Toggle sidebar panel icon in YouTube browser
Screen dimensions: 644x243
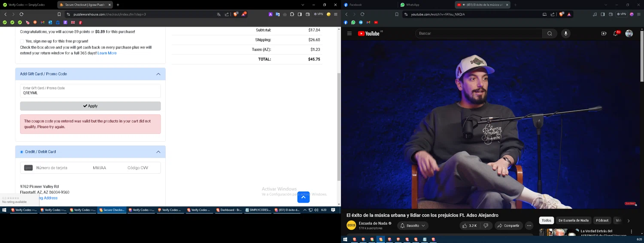click(603, 14)
